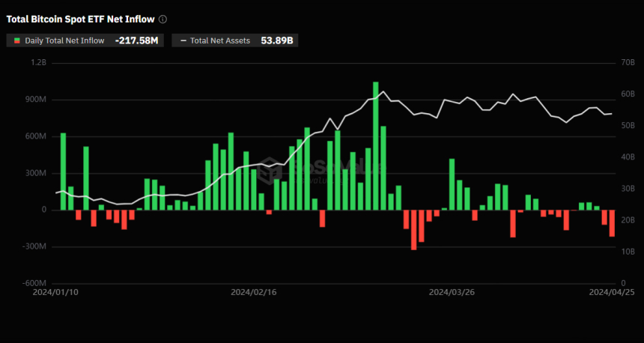Click the info icon beside the chart title
Image resolution: width=644 pixels, height=343 pixels.
[x=163, y=19]
